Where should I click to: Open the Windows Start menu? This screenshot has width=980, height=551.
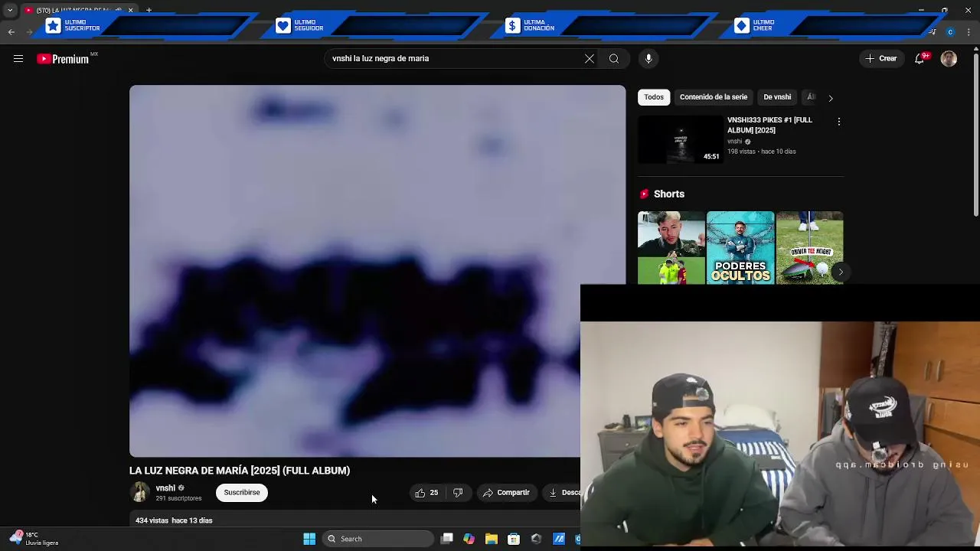pyautogui.click(x=309, y=539)
